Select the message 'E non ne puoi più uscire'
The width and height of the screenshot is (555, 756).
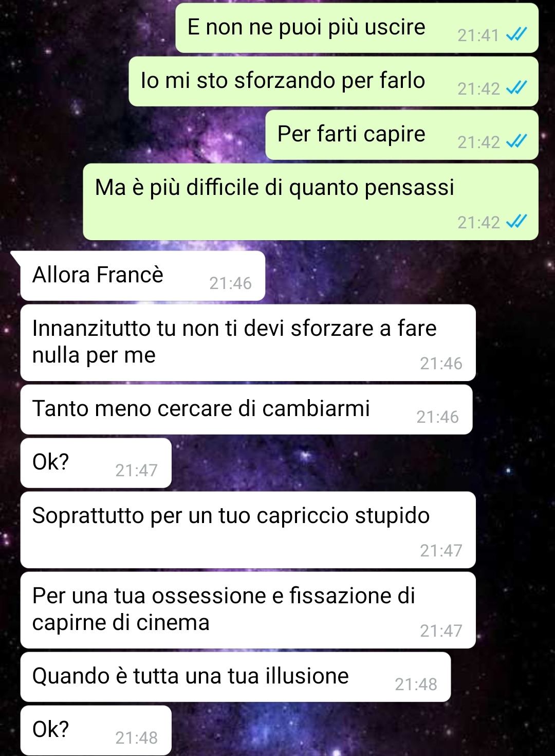click(x=357, y=28)
